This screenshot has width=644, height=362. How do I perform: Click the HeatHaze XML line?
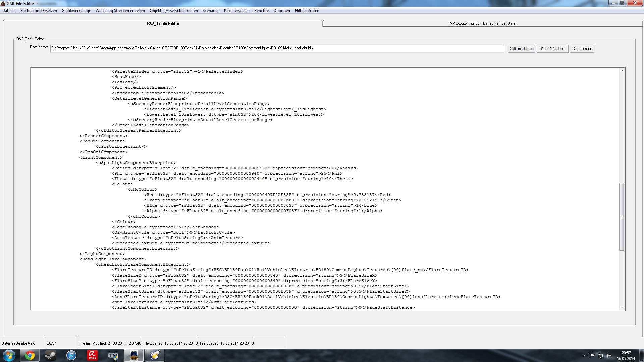click(126, 77)
